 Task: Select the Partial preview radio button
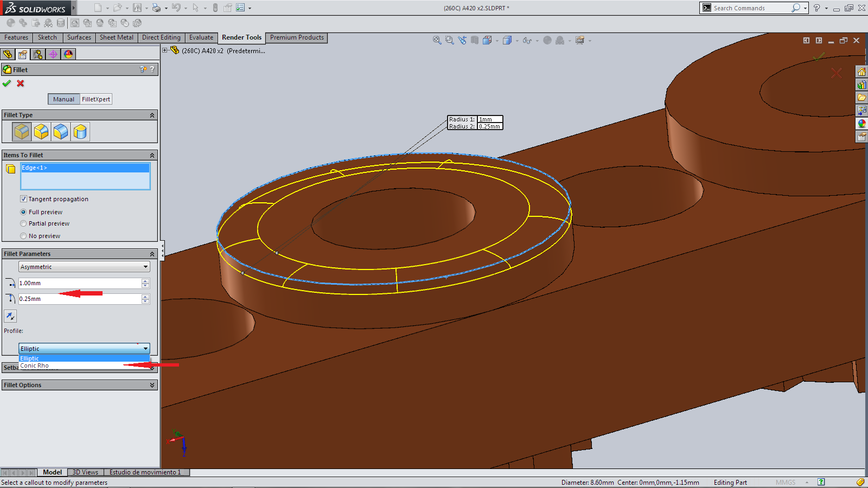[23, 223]
